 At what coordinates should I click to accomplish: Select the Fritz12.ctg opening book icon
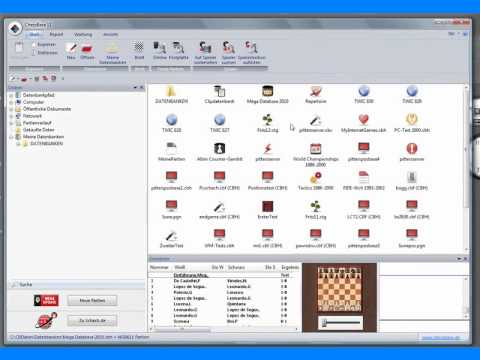pyautogui.click(x=267, y=123)
